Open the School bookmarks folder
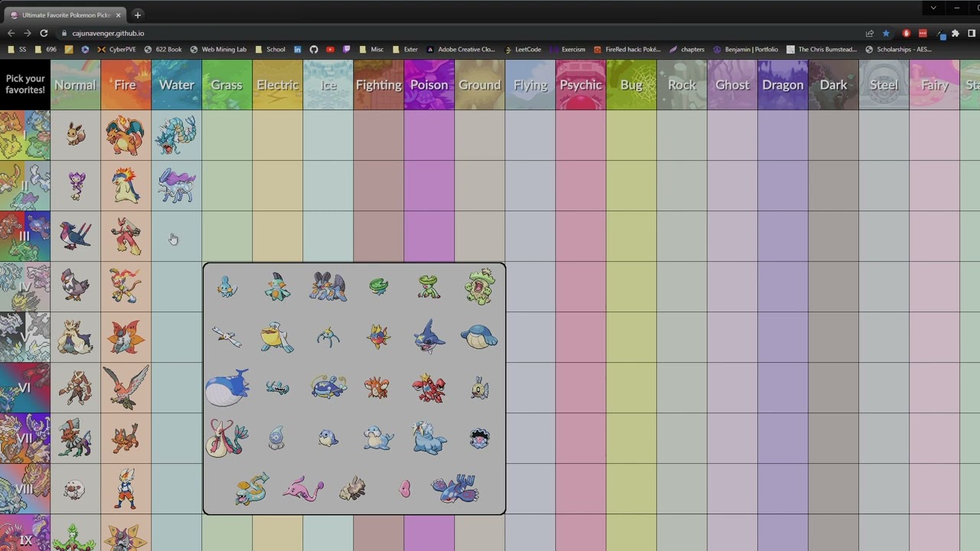This screenshot has width=980, height=551. coord(269,49)
